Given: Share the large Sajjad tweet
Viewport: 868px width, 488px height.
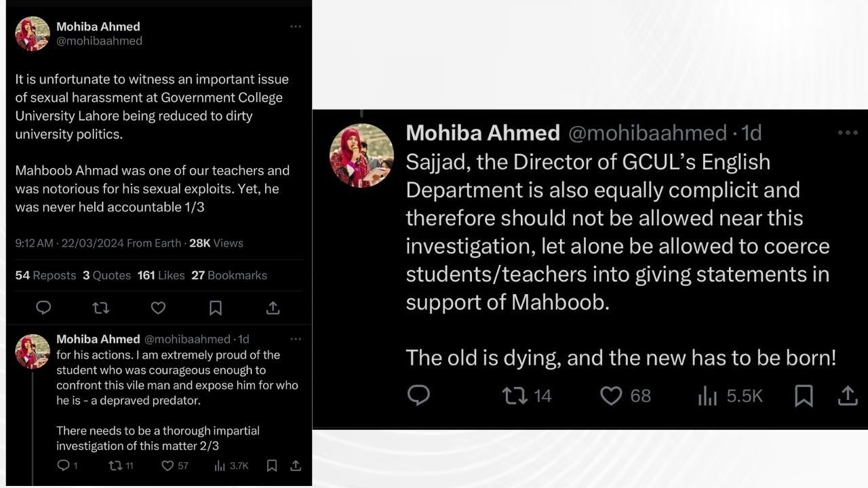Looking at the screenshot, I should pos(848,395).
